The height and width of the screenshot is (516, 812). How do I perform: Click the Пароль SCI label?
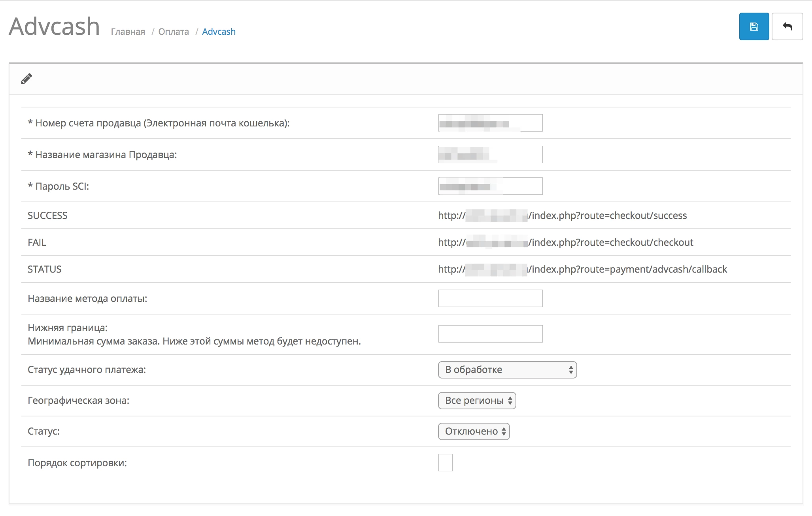coord(59,186)
